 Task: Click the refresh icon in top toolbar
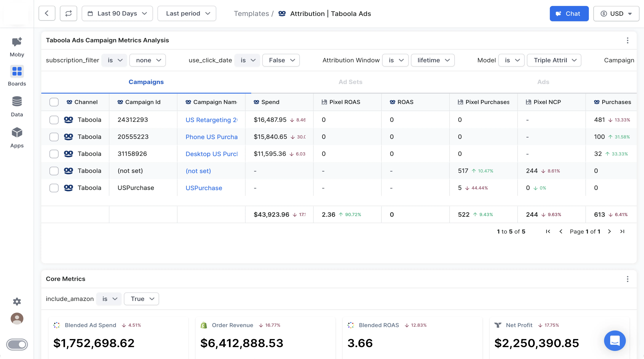[x=68, y=13]
